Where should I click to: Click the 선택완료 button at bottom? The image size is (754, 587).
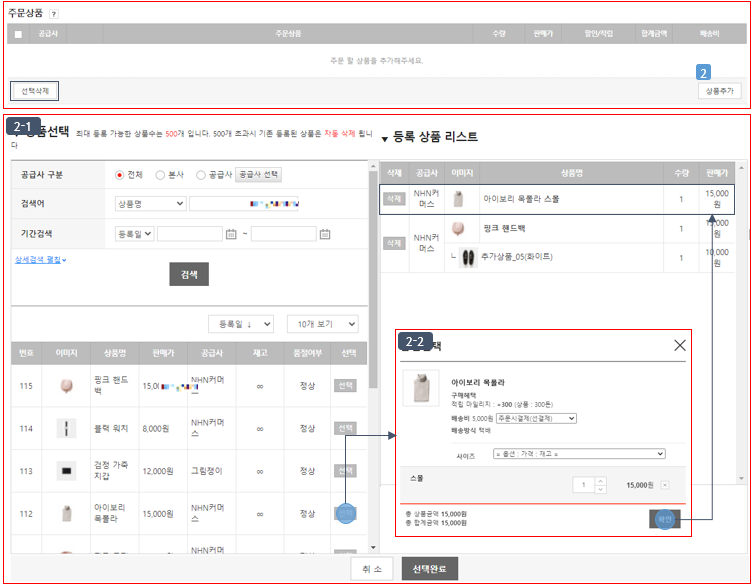429,569
